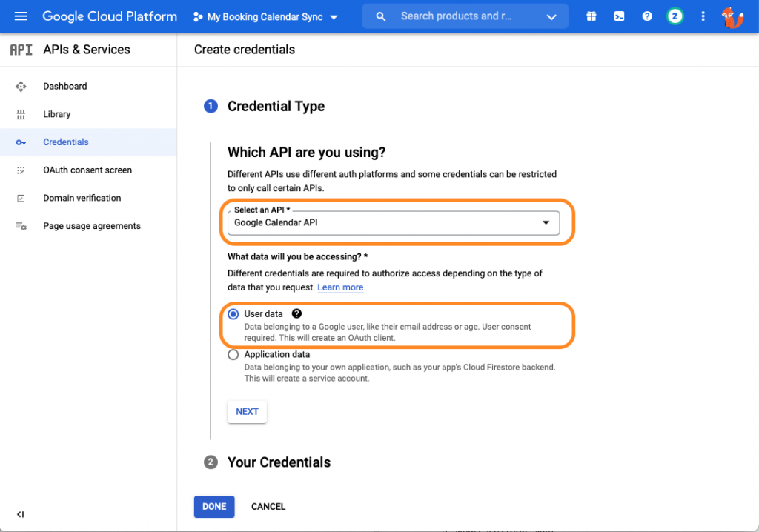Activate Cloud Shell terminal icon
Viewport: 759px width, 532px height.
point(619,16)
